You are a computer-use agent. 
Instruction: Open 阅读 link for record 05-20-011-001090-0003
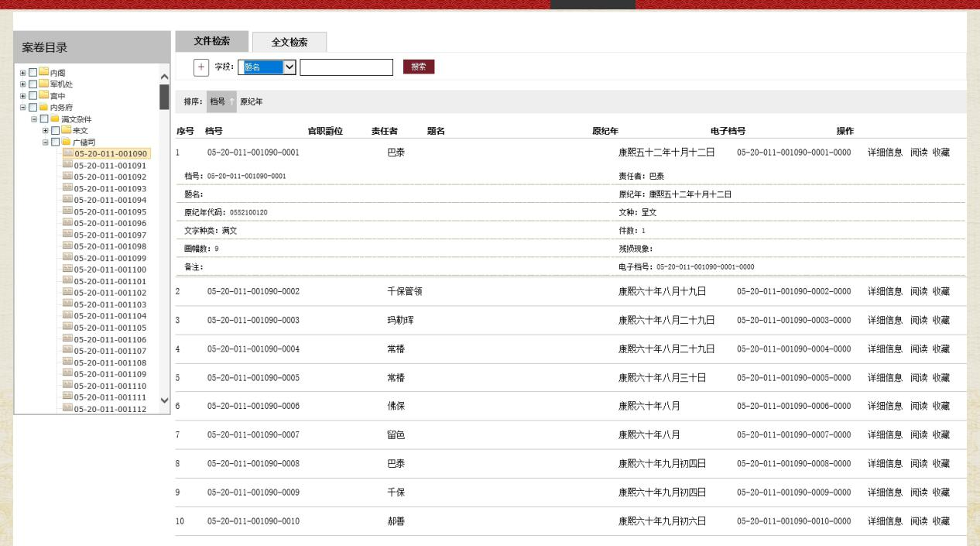[x=918, y=320]
